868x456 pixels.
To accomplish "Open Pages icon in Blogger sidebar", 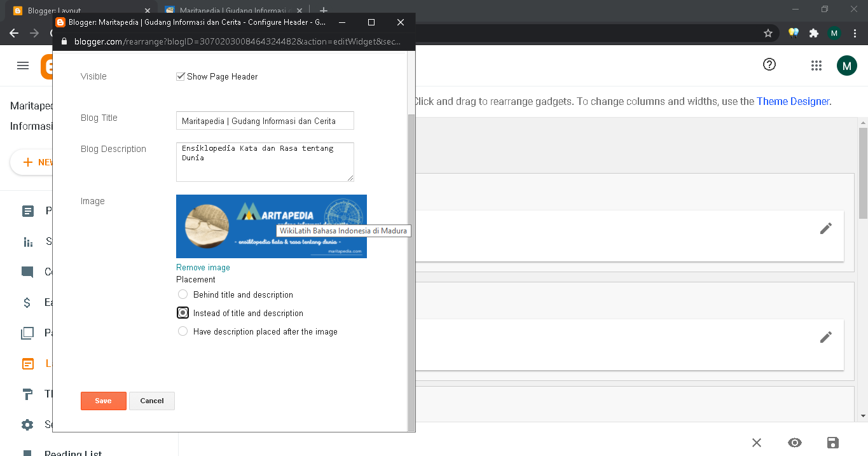I will tap(27, 333).
